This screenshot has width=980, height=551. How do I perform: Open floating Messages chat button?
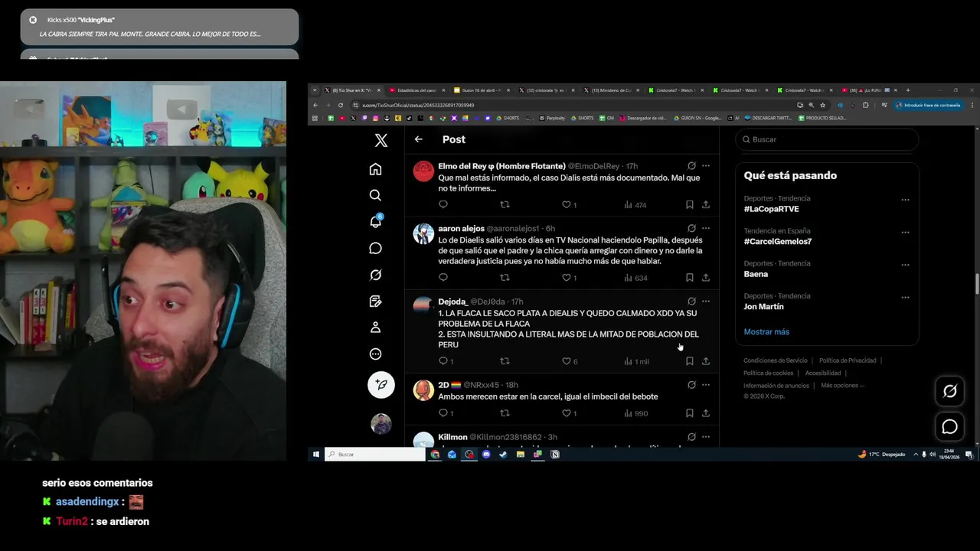point(949,427)
